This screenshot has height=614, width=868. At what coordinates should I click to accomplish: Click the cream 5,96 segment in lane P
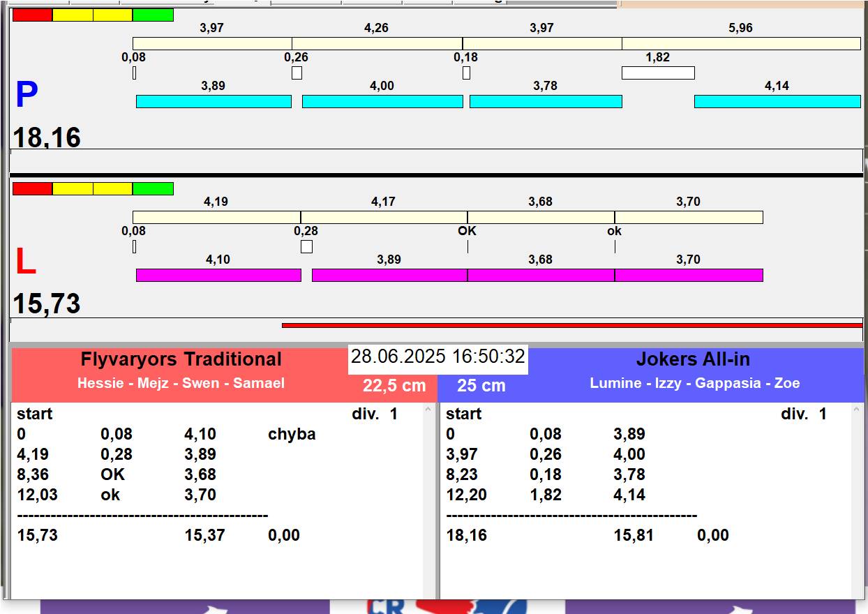(x=741, y=43)
